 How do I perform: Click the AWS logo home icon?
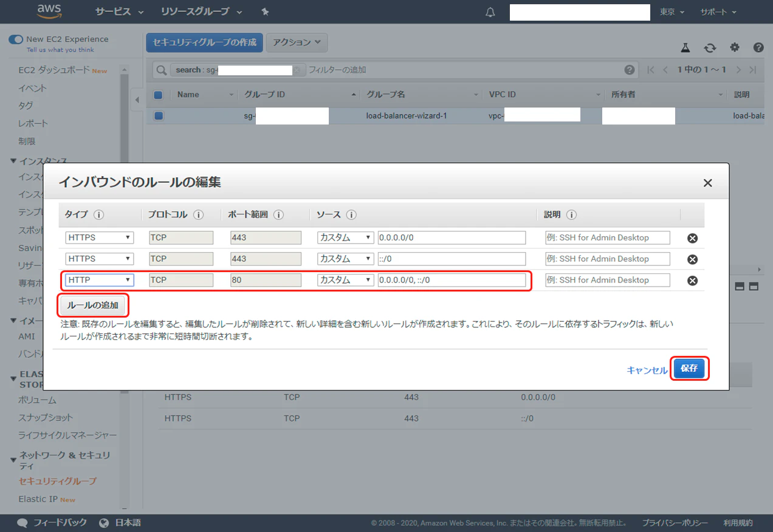48,12
